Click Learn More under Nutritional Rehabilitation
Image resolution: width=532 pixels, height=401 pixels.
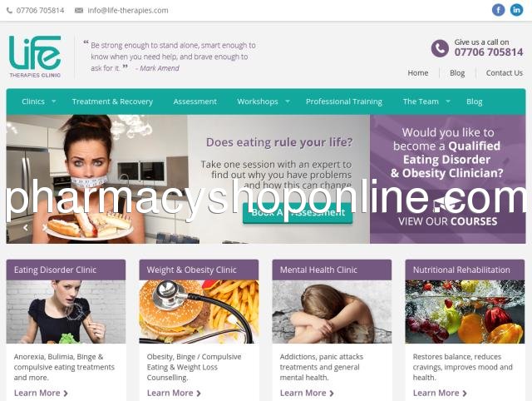pyautogui.click(x=440, y=393)
